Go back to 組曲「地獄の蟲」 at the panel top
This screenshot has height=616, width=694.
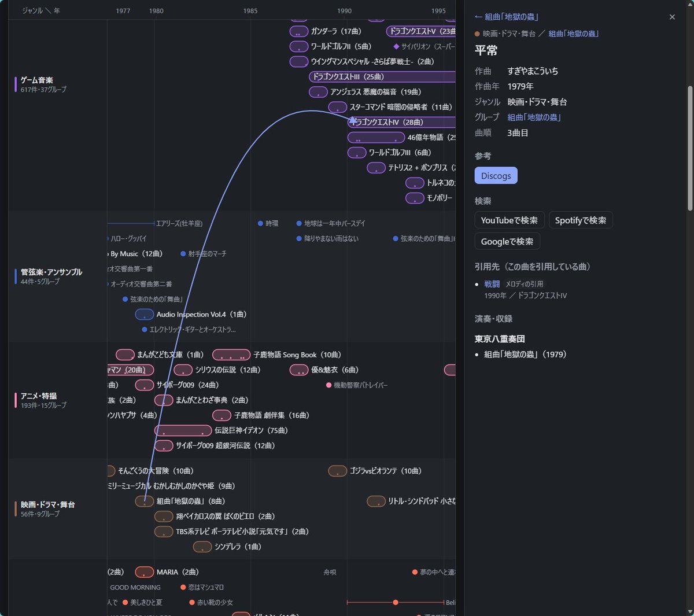pyautogui.click(x=507, y=17)
